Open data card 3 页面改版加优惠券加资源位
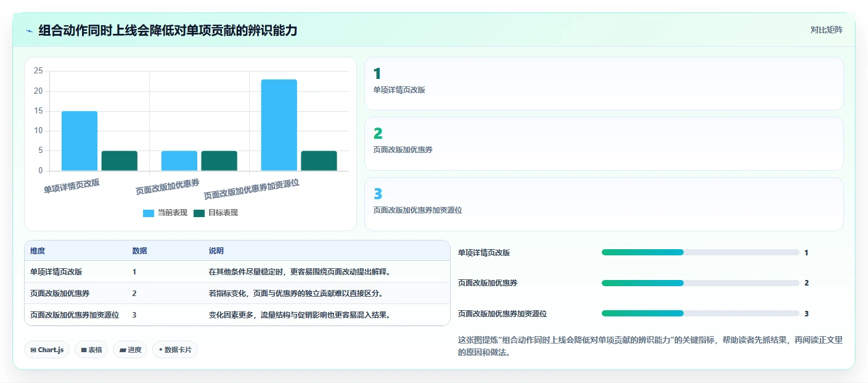This screenshot has width=868, height=383. pyautogui.click(x=604, y=204)
